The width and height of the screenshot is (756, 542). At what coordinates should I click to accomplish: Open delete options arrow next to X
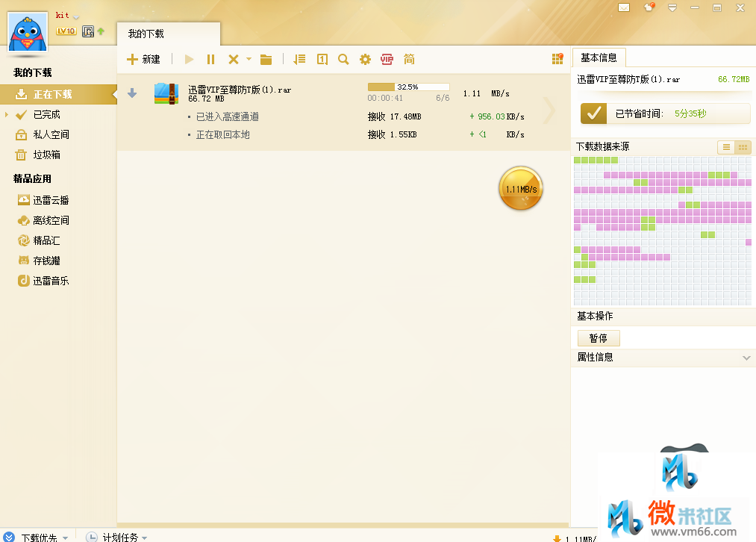[249, 59]
